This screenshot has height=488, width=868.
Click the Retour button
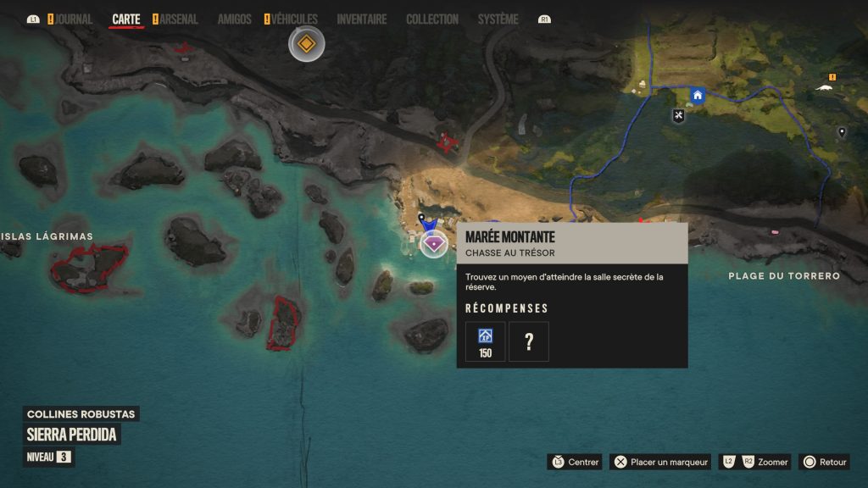pos(824,462)
